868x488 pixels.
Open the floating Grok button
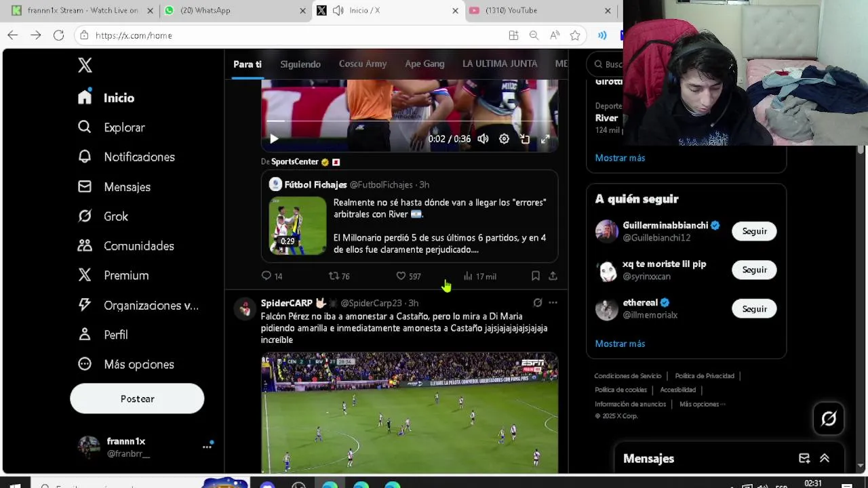tap(829, 419)
